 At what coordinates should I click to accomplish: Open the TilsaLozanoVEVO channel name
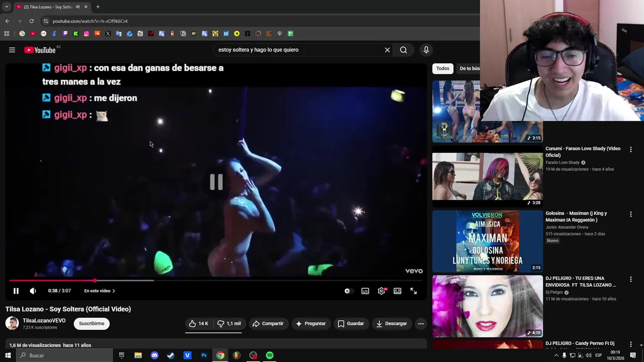click(44, 320)
